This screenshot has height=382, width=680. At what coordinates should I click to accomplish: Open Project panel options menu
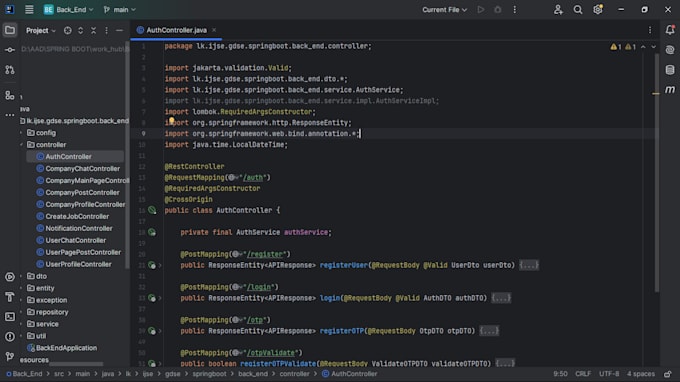[106, 30]
